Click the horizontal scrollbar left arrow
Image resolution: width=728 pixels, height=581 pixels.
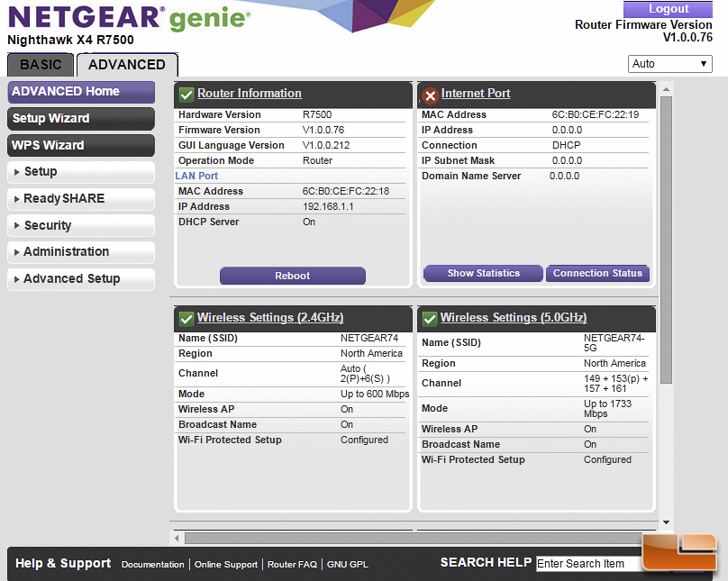coord(177,539)
